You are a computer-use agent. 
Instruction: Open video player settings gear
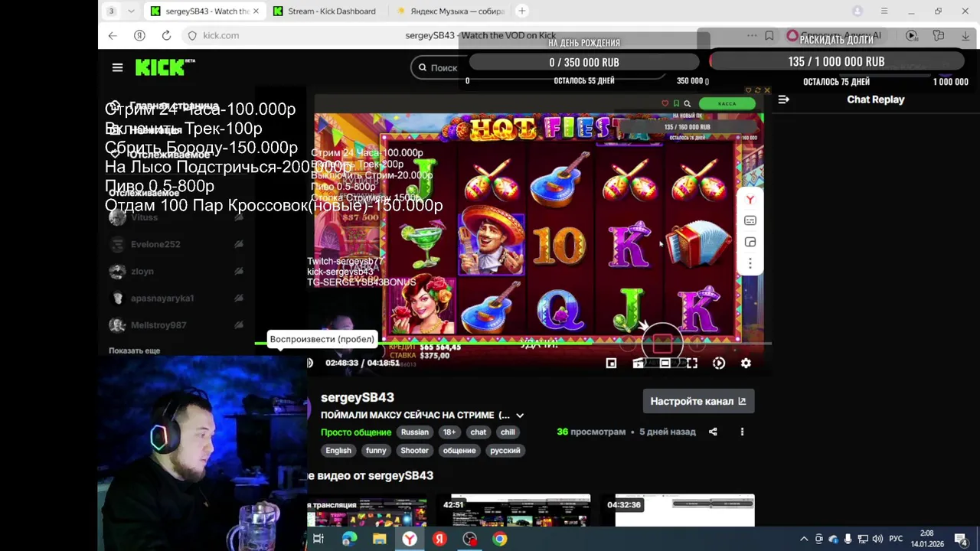[x=746, y=364]
